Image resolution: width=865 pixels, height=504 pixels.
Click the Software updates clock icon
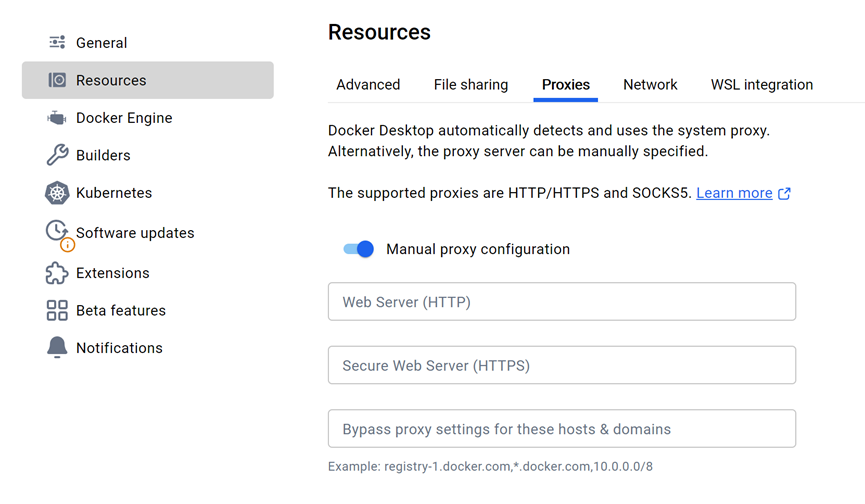[57, 230]
